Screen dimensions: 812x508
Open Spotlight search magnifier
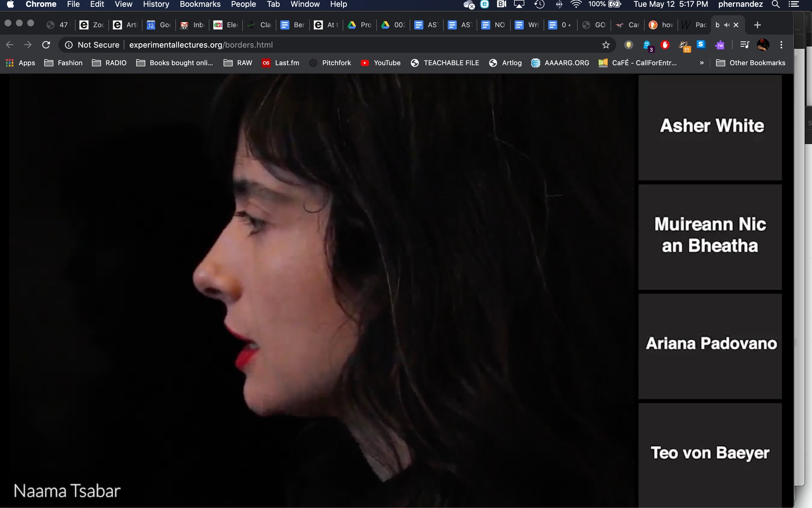point(775,5)
